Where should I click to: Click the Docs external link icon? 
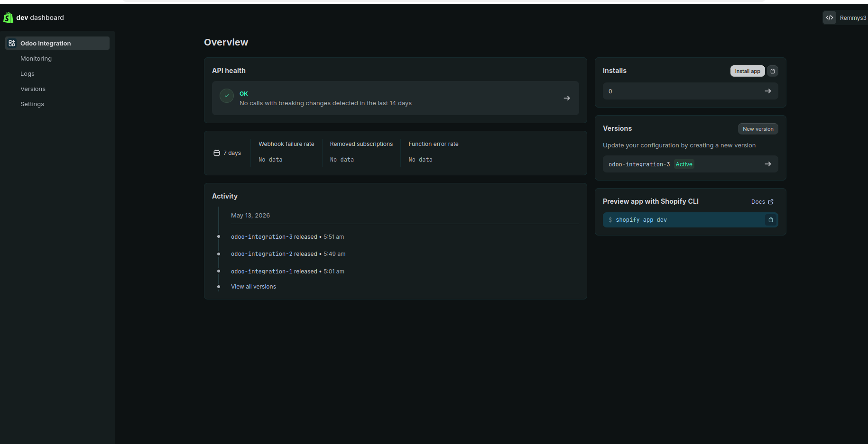(771, 202)
